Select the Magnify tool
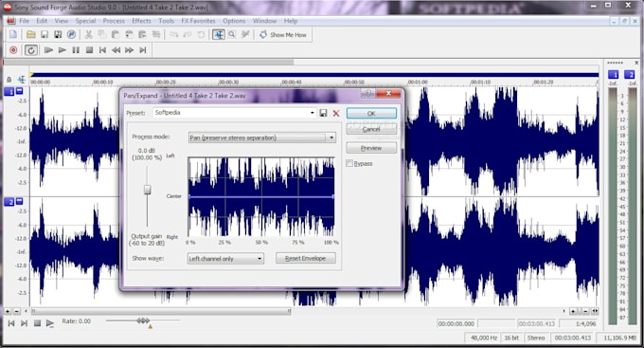The width and height of the screenshot is (644, 348). coord(232,35)
